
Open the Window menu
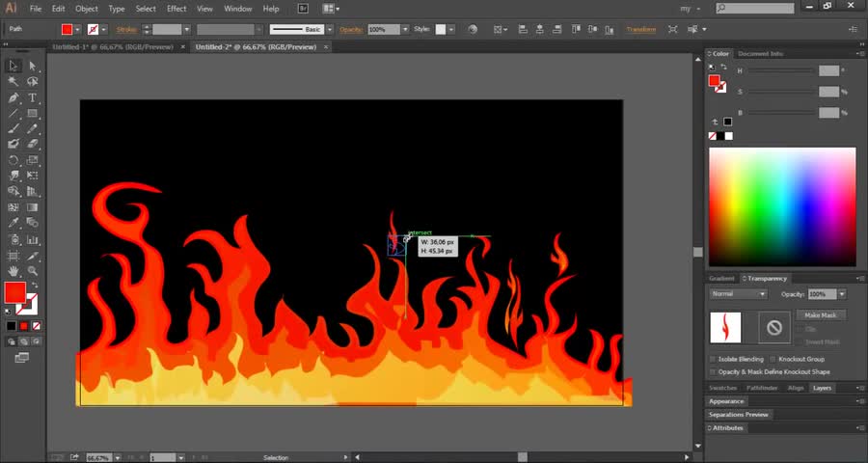click(238, 9)
